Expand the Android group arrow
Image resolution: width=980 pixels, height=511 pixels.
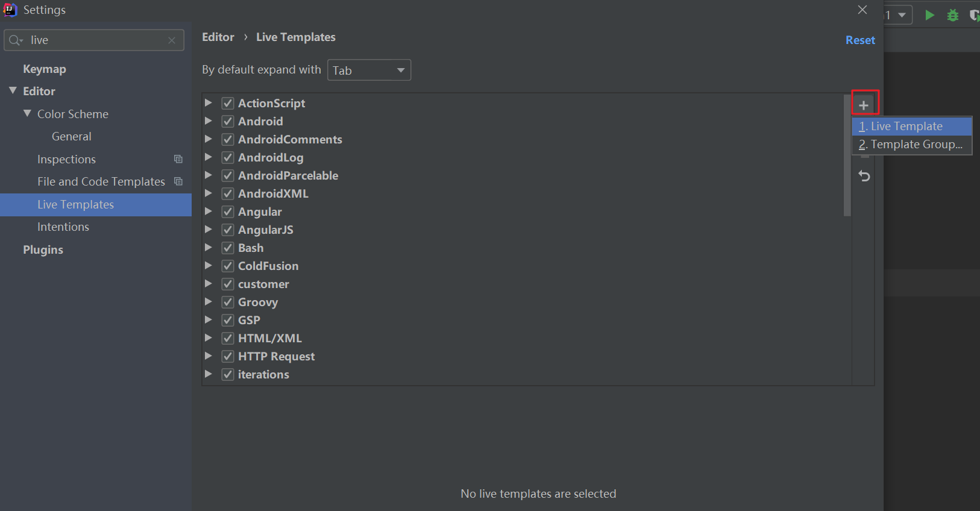(x=208, y=121)
